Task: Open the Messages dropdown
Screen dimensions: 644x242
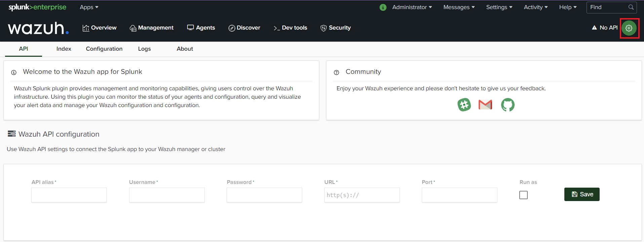Action: (x=459, y=7)
